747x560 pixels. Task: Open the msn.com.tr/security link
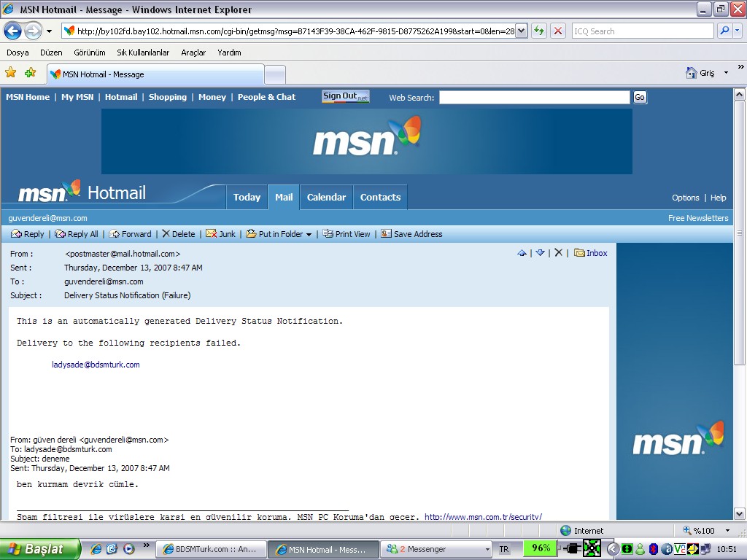483,517
